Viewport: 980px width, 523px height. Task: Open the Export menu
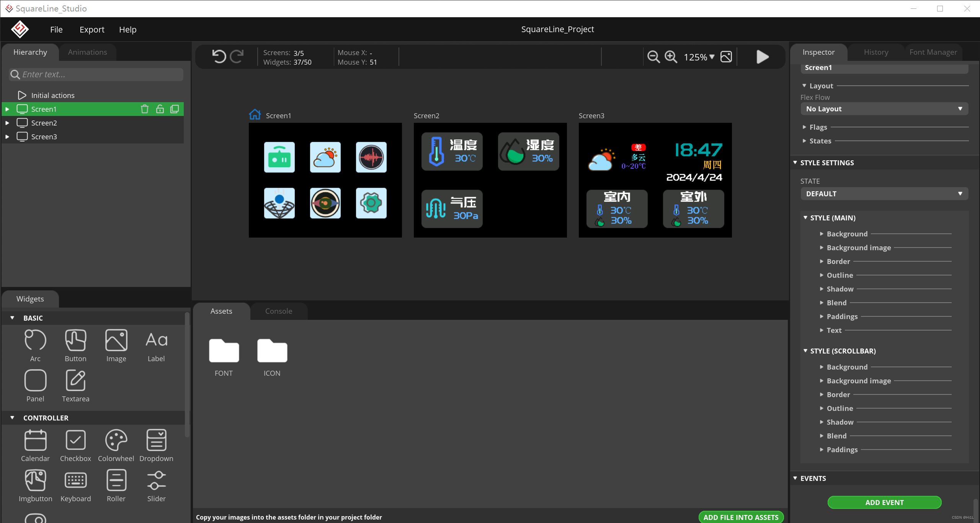[x=92, y=29]
